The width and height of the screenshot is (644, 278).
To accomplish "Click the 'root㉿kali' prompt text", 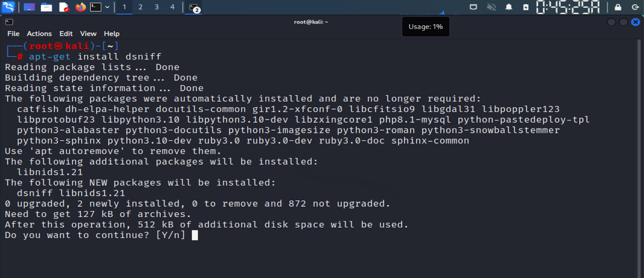I will click(x=59, y=46).
